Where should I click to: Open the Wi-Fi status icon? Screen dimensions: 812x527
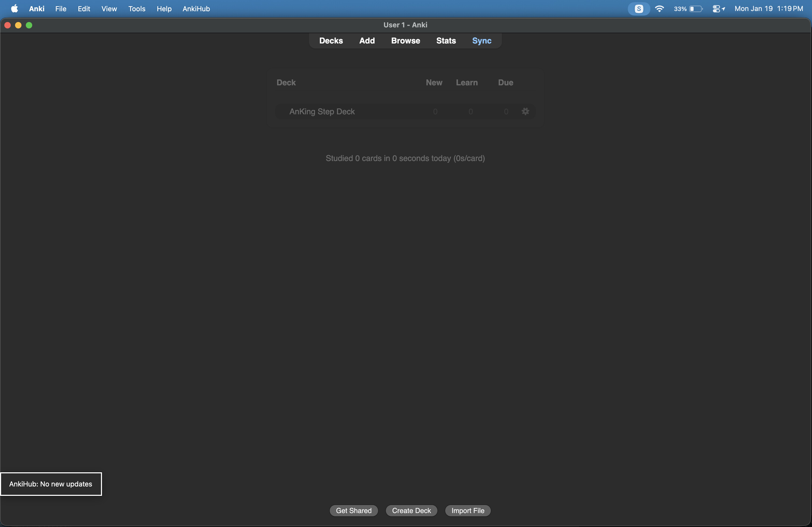pyautogui.click(x=659, y=9)
